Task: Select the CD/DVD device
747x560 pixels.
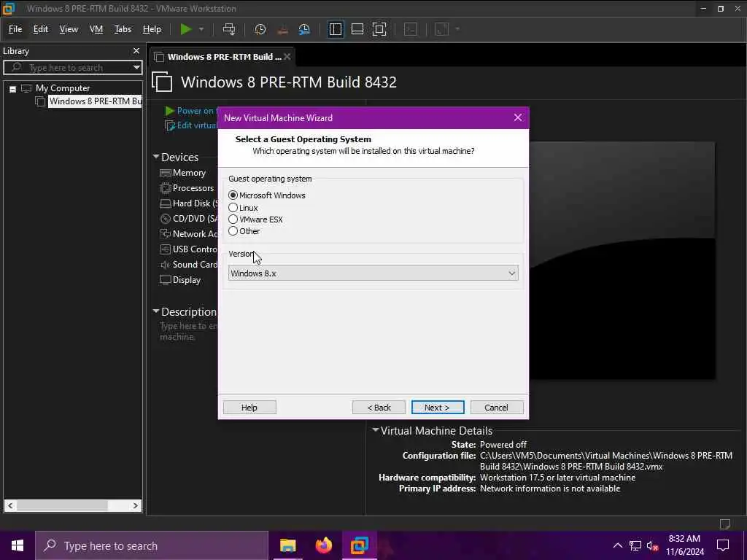Action: tap(189, 219)
